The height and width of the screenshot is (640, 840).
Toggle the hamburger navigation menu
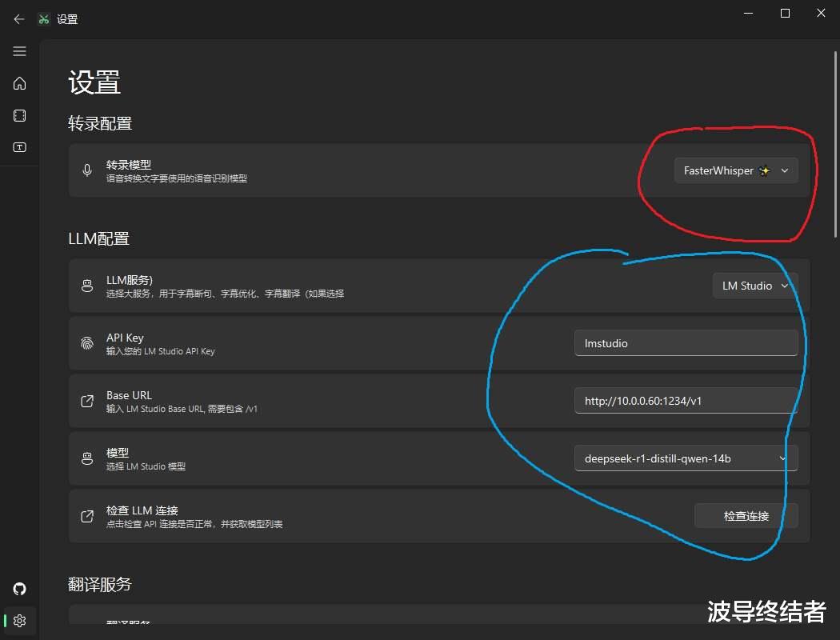click(x=19, y=51)
